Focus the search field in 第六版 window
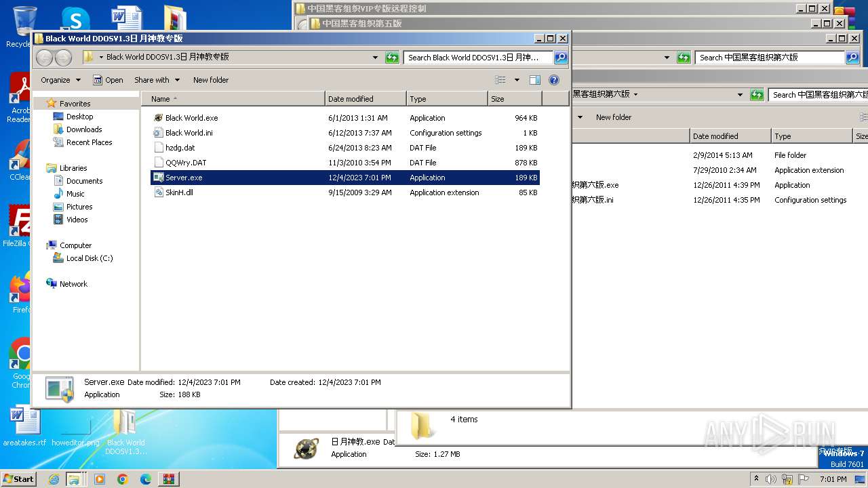The image size is (868, 488). (770, 58)
